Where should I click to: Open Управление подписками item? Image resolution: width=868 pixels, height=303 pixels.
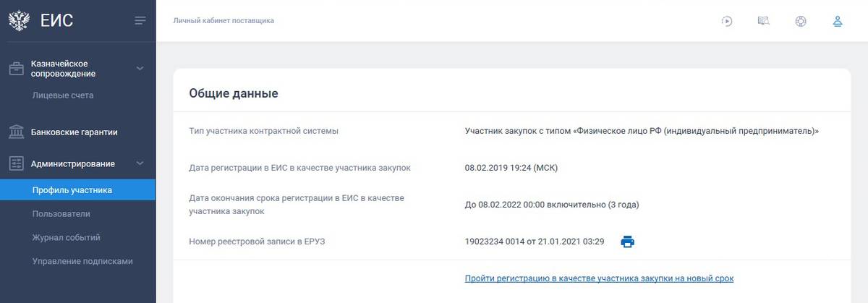click(82, 261)
